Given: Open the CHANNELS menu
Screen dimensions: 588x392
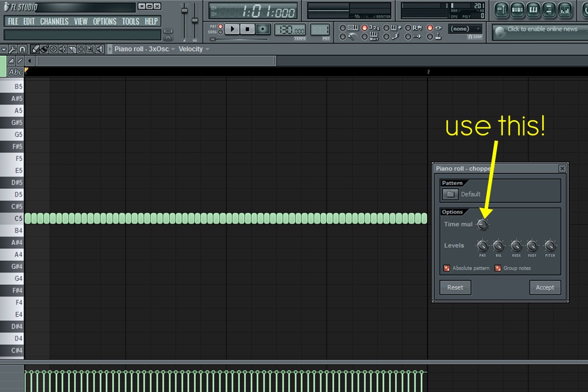Looking at the screenshot, I should [x=54, y=21].
